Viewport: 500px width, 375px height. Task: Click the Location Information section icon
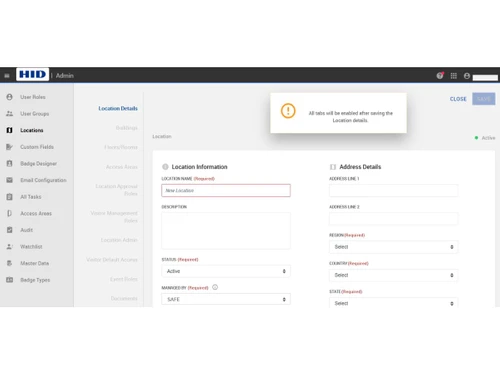click(165, 167)
